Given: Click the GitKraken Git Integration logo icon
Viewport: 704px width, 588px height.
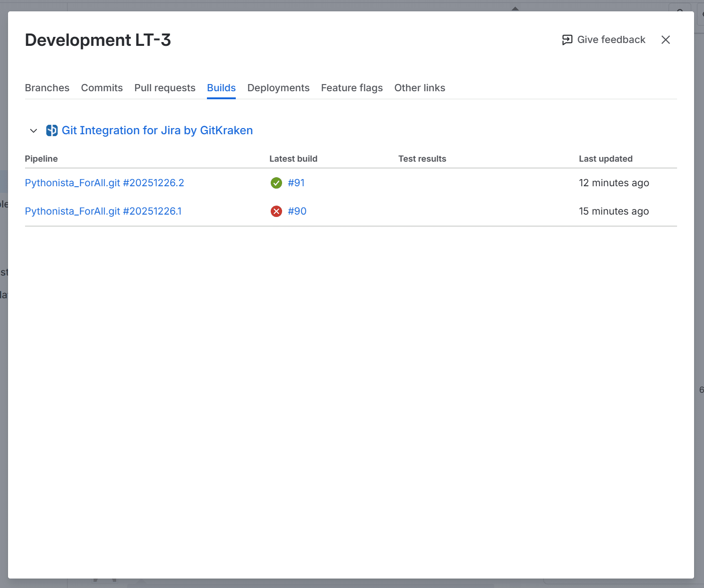Looking at the screenshot, I should 52,130.
